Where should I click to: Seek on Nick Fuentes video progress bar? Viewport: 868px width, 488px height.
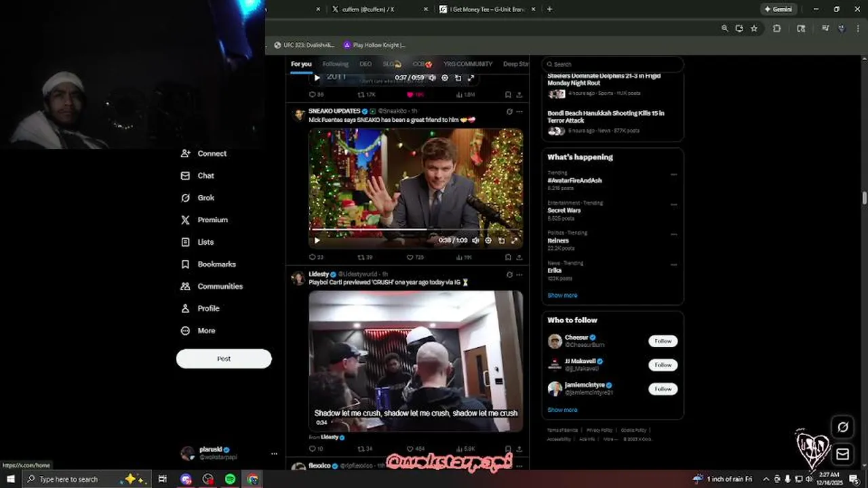click(x=416, y=230)
